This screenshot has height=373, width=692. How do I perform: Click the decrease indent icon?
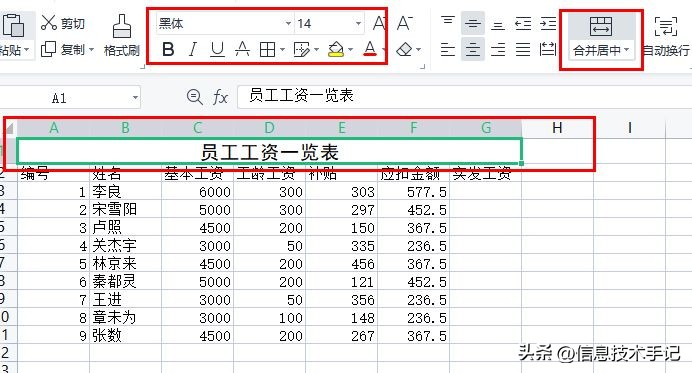coord(523,23)
